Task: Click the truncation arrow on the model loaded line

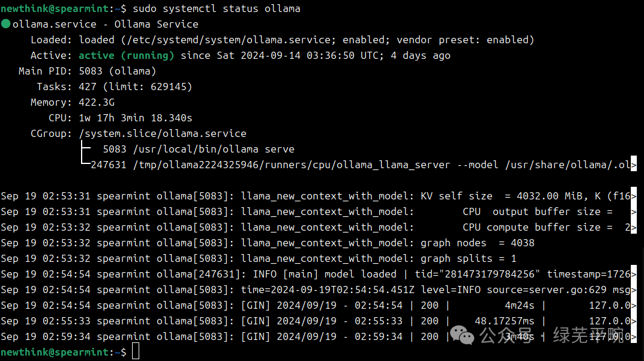Action: pos(634,274)
